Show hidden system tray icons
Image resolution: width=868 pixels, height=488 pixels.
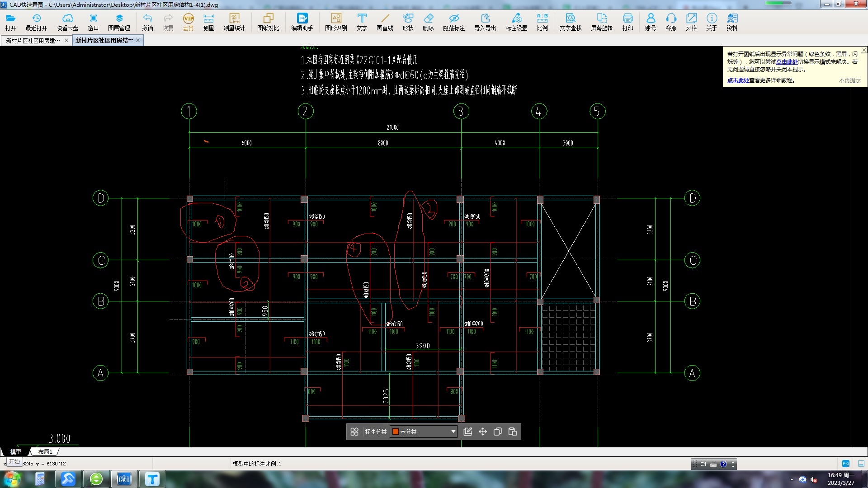(792, 479)
